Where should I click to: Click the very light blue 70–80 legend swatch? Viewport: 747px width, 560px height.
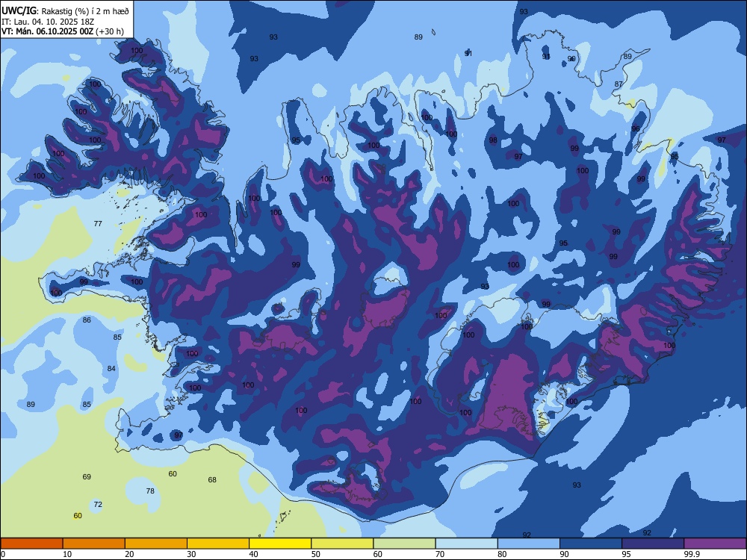click(466, 544)
